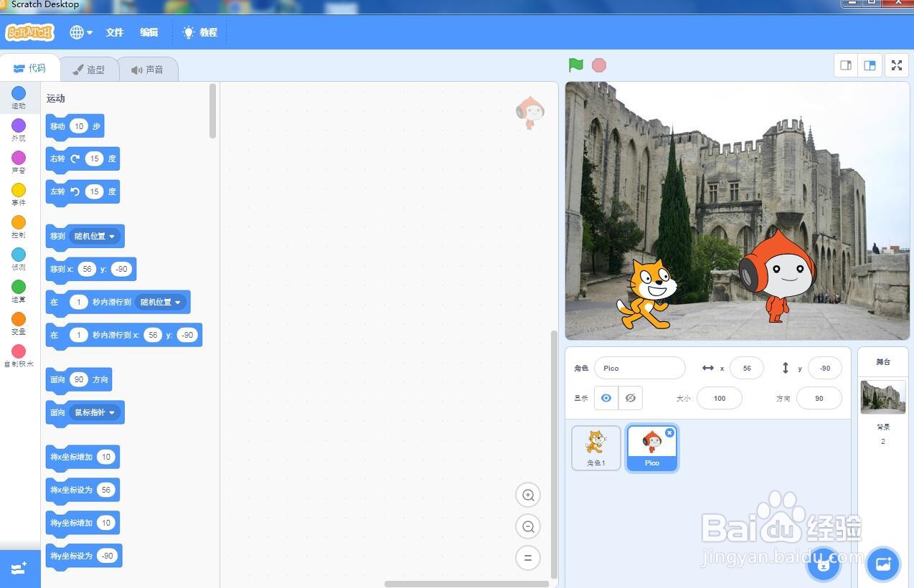Screen dimensions: 914x588
Task: Click the block palette vertical scrollbar
Action: tap(212, 111)
